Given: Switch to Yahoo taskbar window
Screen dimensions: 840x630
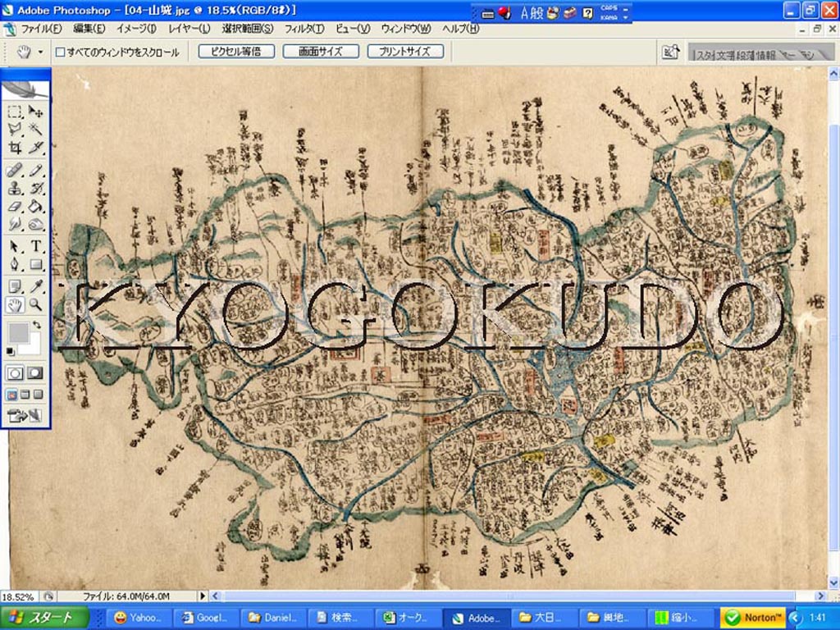Looking at the screenshot, I should pos(138,618).
